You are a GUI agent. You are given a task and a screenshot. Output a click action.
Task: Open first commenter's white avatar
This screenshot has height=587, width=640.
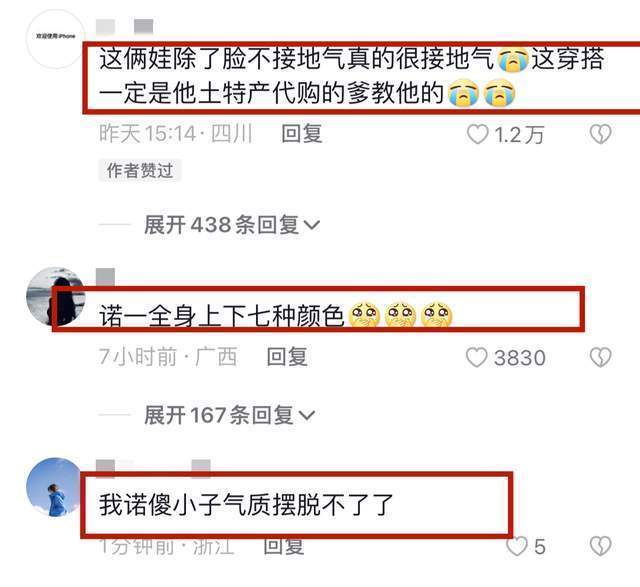(56, 39)
